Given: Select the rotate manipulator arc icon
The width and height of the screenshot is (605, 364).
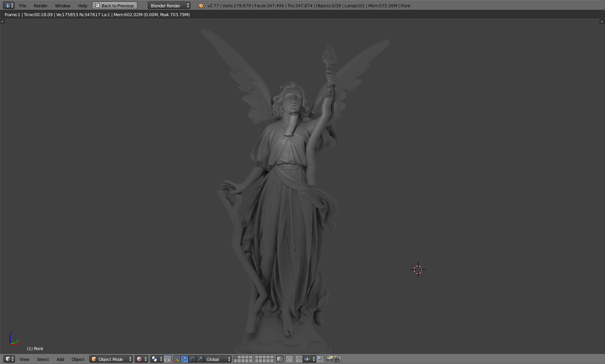Looking at the screenshot, I should (x=192, y=359).
